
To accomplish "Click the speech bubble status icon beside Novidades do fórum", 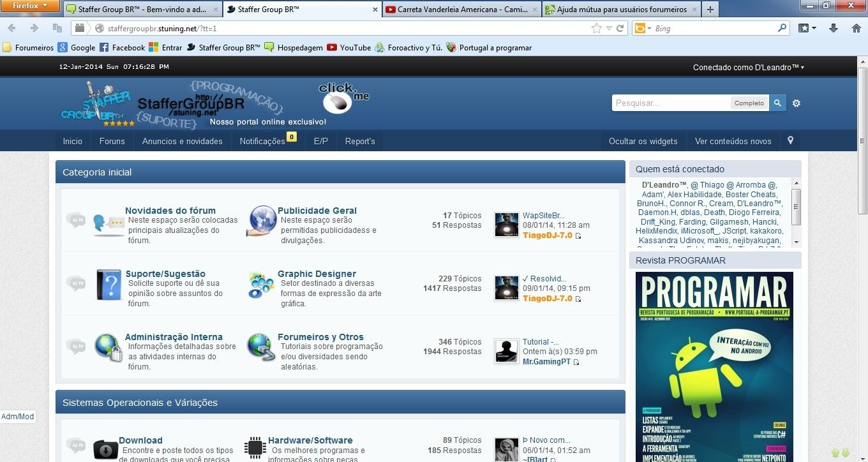I will click(76, 220).
